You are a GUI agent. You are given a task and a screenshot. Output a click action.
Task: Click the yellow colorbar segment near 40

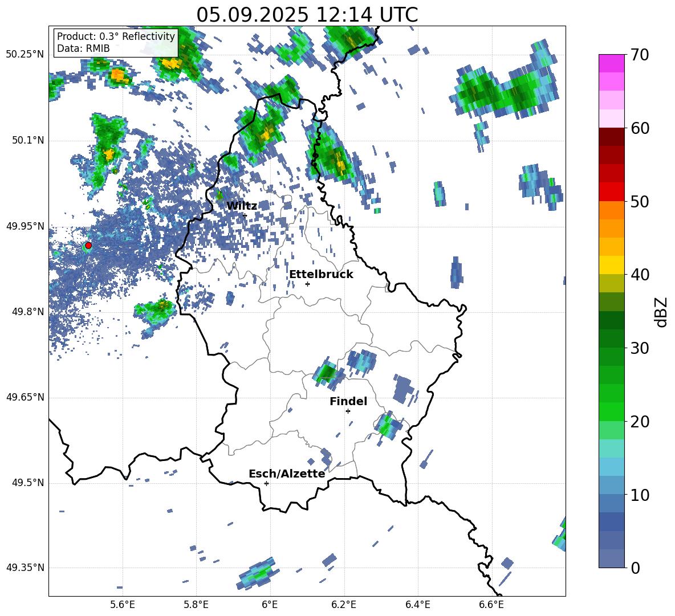611,265
